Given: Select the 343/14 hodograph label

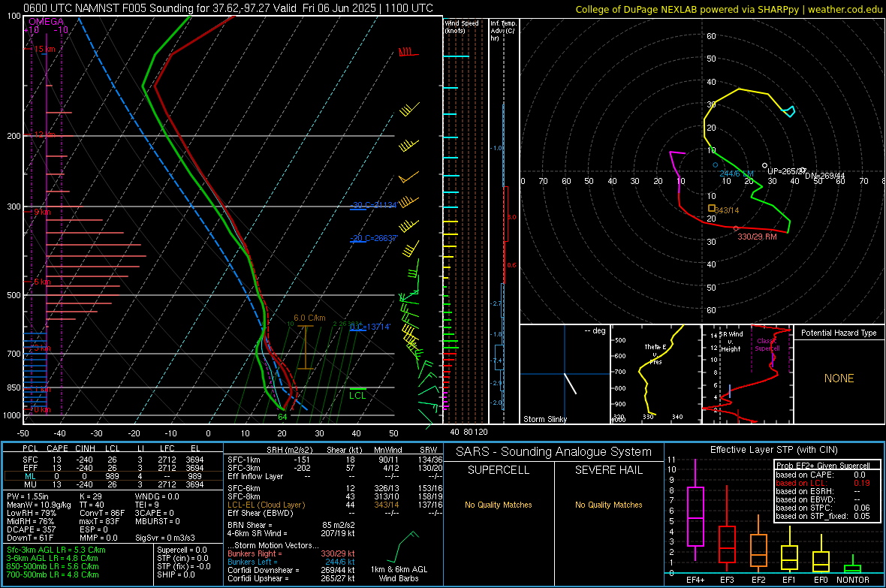Looking at the screenshot, I should (x=727, y=210).
